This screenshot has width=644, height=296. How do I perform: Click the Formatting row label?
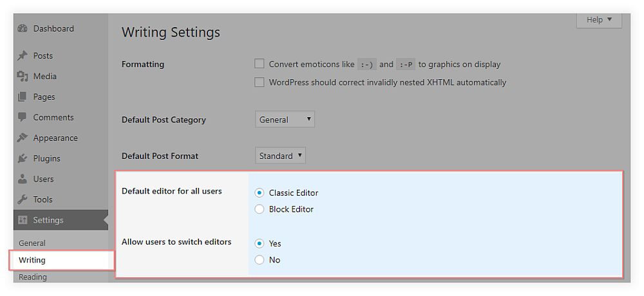(143, 64)
